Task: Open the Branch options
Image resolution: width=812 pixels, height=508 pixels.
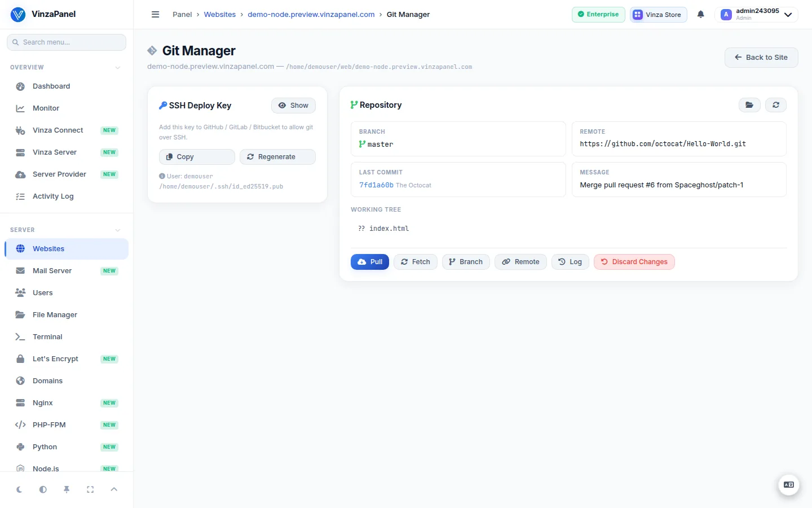Action: (x=466, y=262)
